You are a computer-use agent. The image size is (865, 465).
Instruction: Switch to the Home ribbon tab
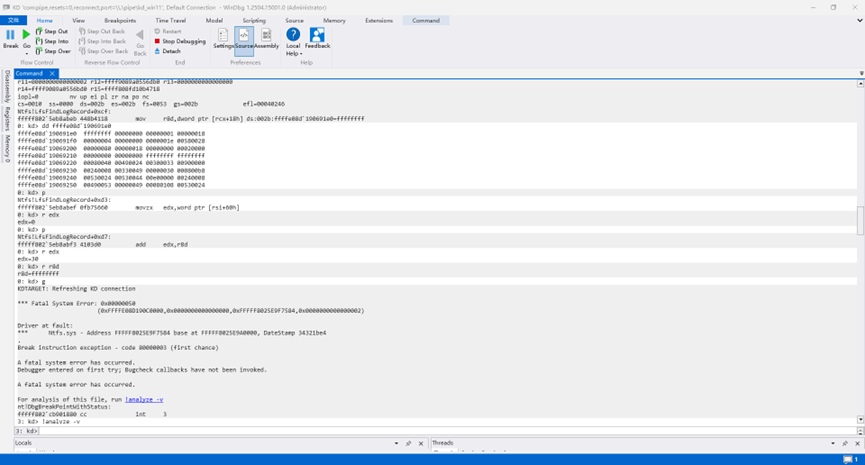(x=45, y=20)
